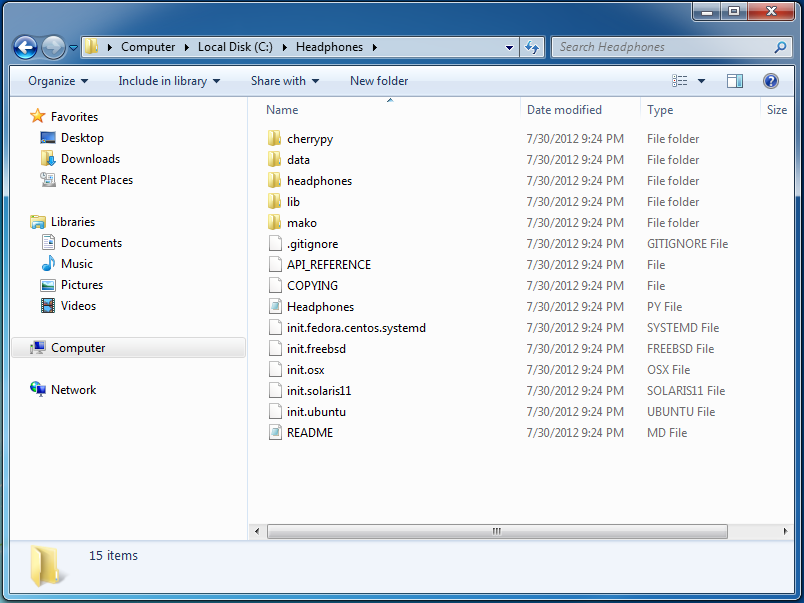
Task: Select the COPYING file icon
Action: click(x=275, y=286)
